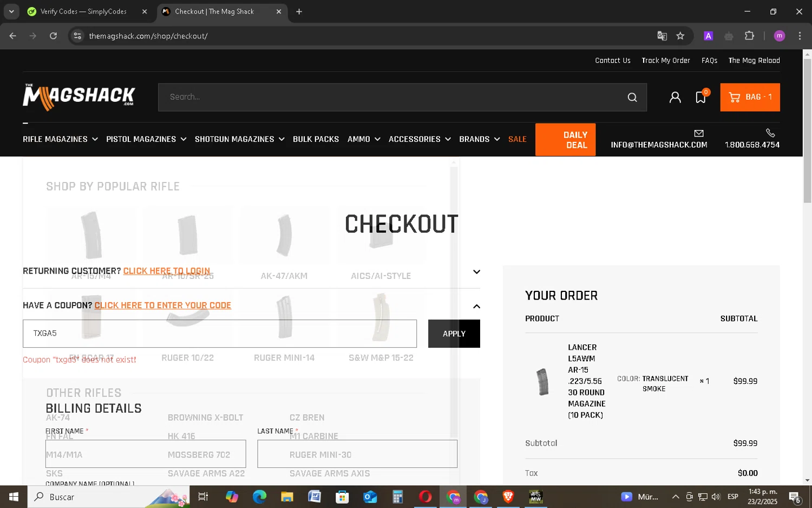Screen dimensions: 812x508
Task: Open a new browser tab
Action: pos(299,11)
